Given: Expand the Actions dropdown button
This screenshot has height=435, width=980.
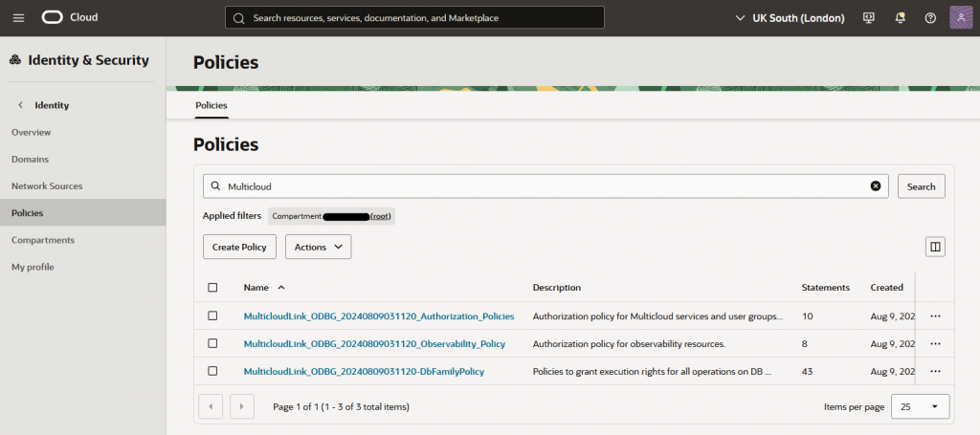Looking at the screenshot, I should [x=318, y=247].
